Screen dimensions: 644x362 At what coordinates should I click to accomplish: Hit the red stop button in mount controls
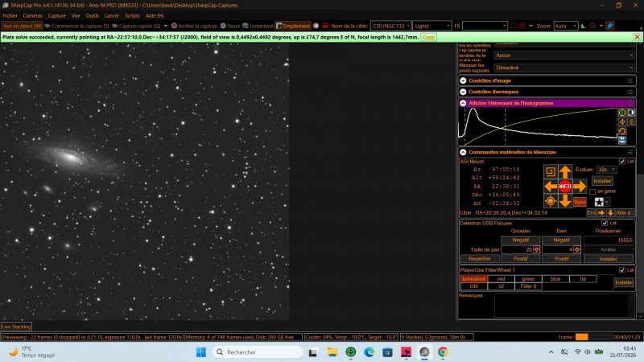pyautogui.click(x=565, y=187)
